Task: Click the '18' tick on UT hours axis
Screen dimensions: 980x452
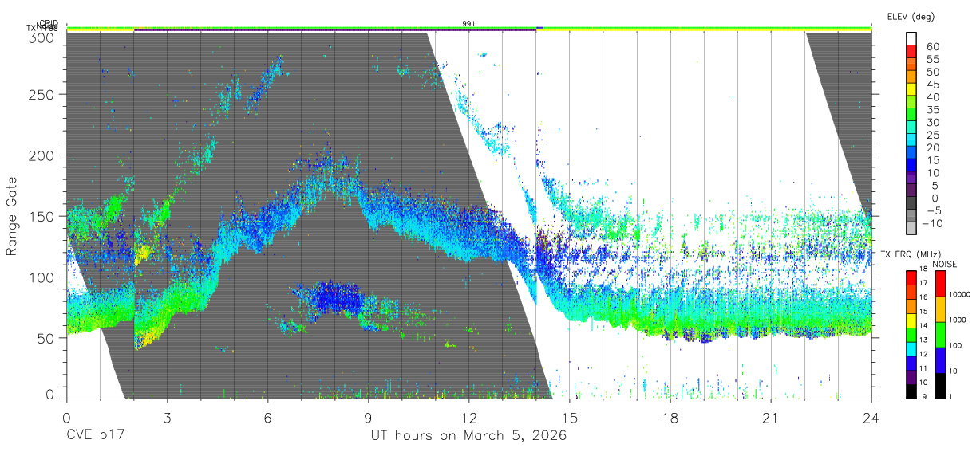Action: pyautogui.click(x=670, y=417)
